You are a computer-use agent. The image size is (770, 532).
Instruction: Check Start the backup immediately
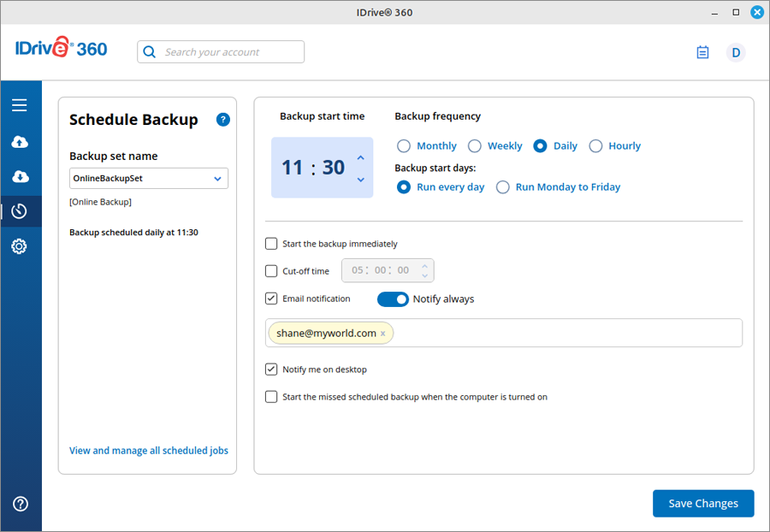click(x=271, y=244)
